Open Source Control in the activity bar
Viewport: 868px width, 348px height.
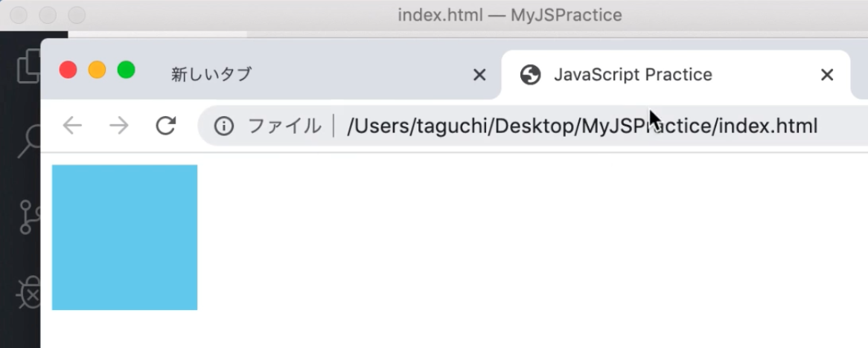(28, 216)
